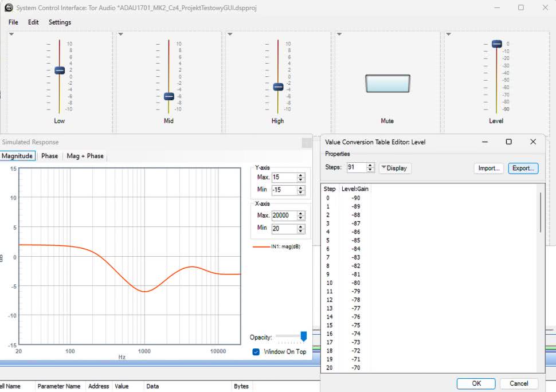556x392 pixels.
Task: Open the File menu
Action: click(x=13, y=22)
